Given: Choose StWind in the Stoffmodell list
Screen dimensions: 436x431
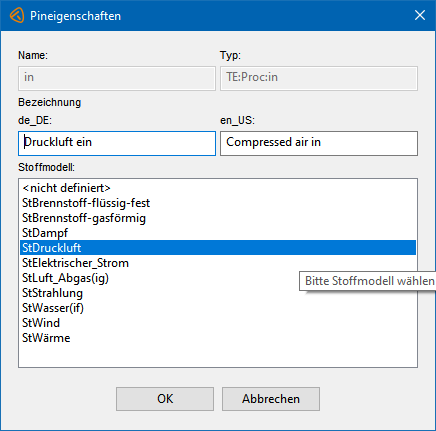Looking at the screenshot, I should click(218, 323).
